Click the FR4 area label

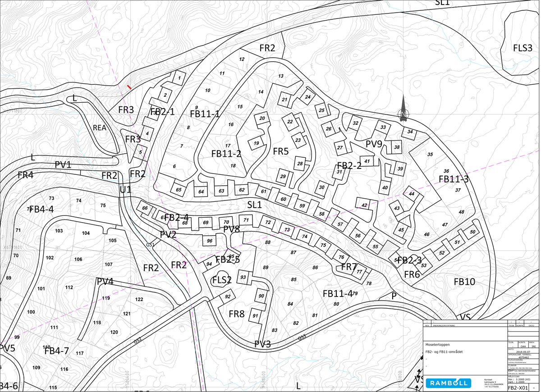pyautogui.click(x=25, y=175)
